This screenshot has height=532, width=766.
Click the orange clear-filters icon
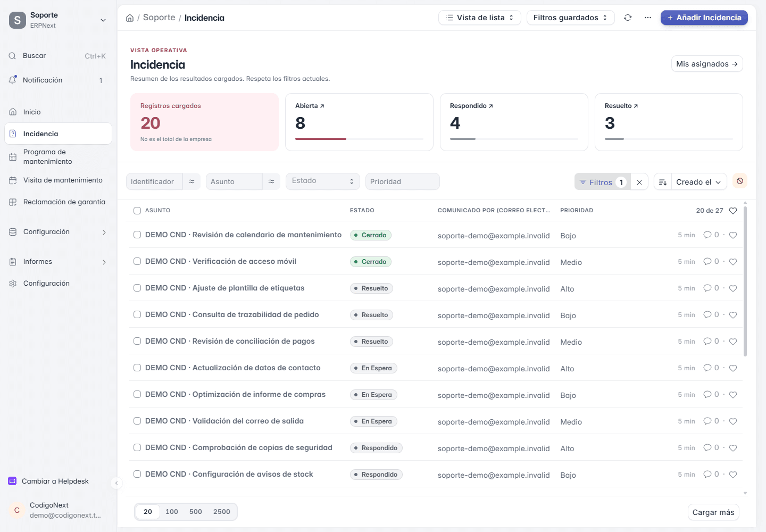[740, 181]
